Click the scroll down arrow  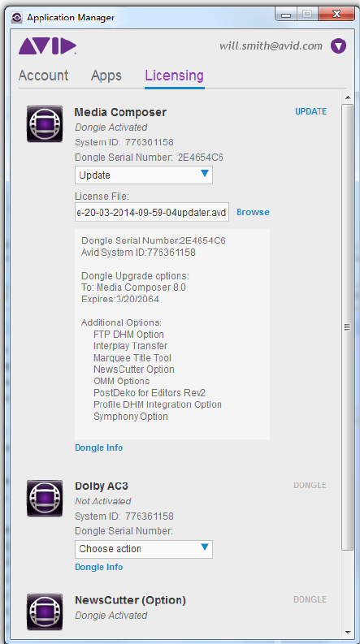pos(348,632)
